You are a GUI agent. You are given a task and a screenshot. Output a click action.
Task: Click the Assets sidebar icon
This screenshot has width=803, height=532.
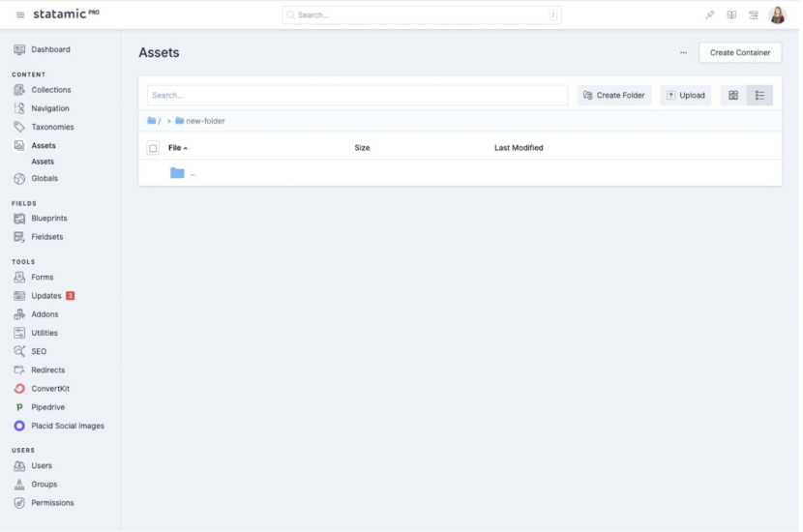point(19,145)
